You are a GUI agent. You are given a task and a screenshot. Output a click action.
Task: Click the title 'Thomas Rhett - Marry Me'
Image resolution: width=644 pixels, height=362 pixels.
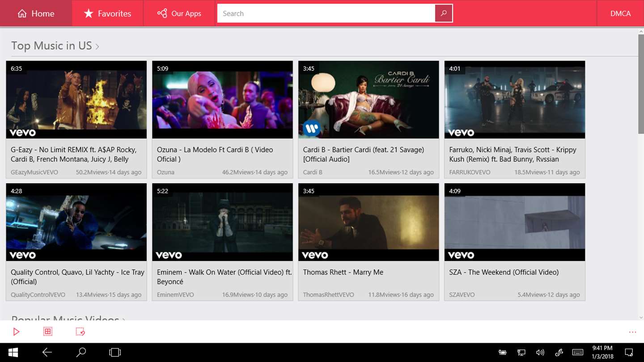pyautogui.click(x=343, y=272)
